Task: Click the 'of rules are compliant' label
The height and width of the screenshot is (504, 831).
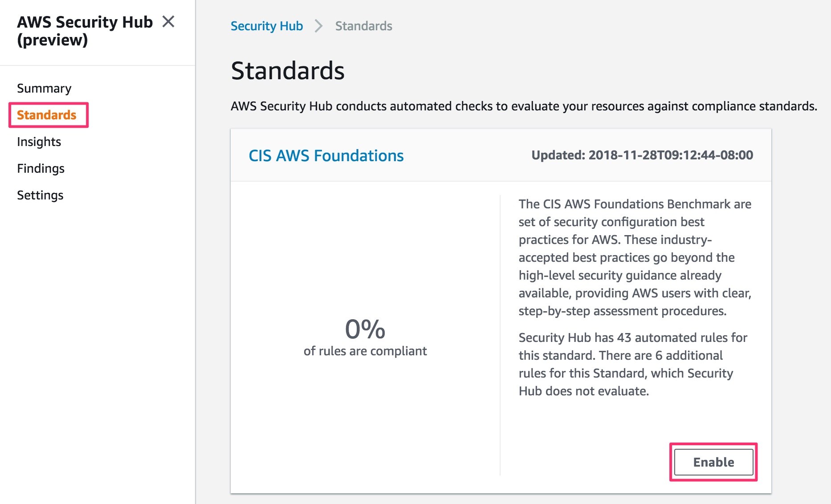Action: (x=365, y=351)
